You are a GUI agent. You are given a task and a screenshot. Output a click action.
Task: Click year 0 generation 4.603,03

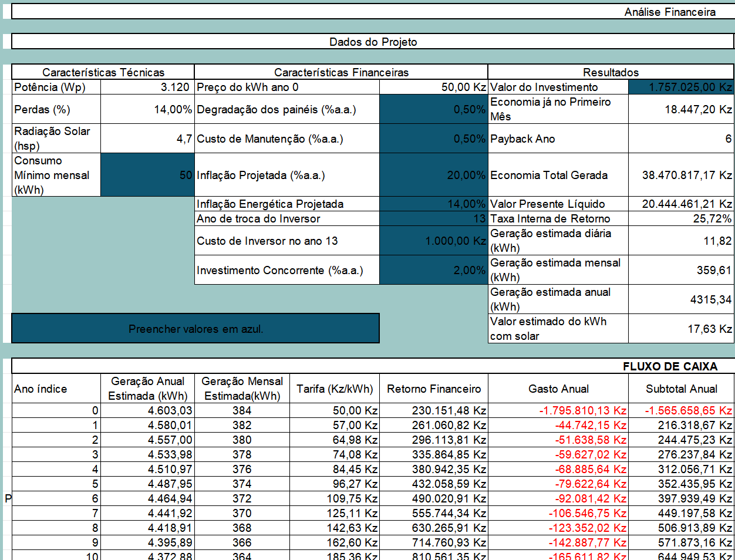point(147,410)
